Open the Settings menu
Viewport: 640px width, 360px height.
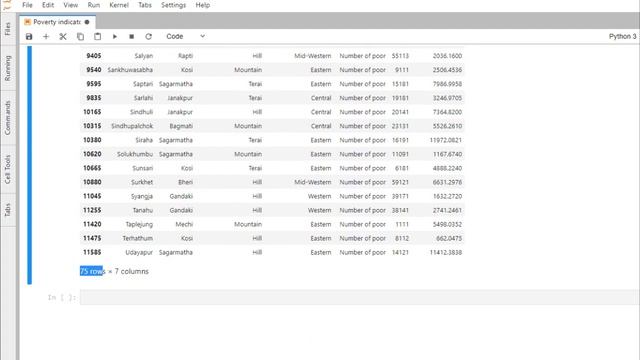pyautogui.click(x=173, y=5)
